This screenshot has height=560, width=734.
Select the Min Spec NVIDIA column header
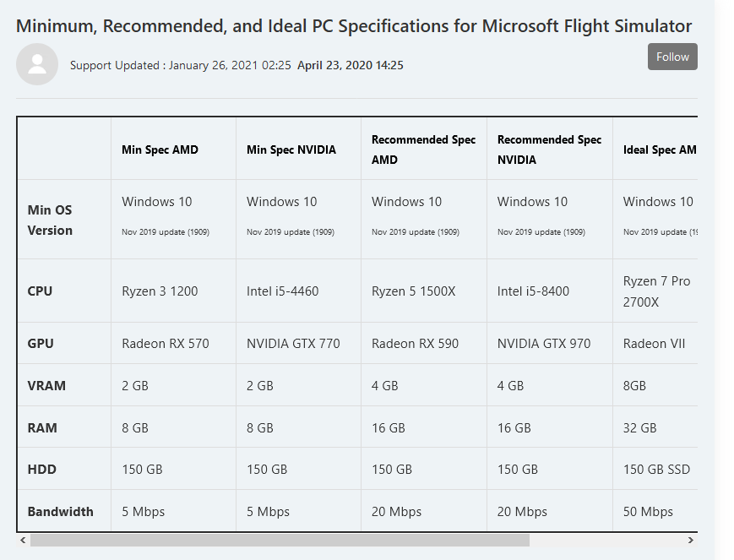point(291,150)
